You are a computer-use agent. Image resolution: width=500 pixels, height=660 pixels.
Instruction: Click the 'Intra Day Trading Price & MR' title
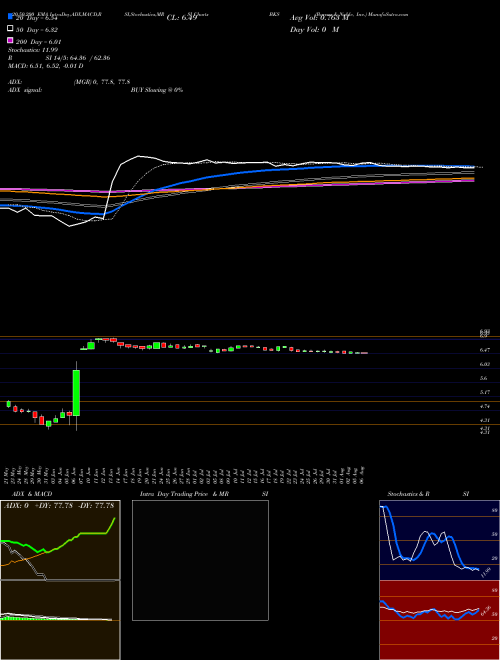click(x=185, y=494)
